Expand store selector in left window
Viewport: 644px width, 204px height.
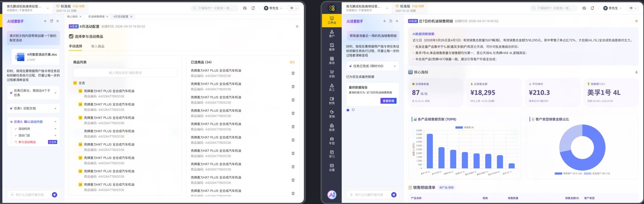point(48,8)
